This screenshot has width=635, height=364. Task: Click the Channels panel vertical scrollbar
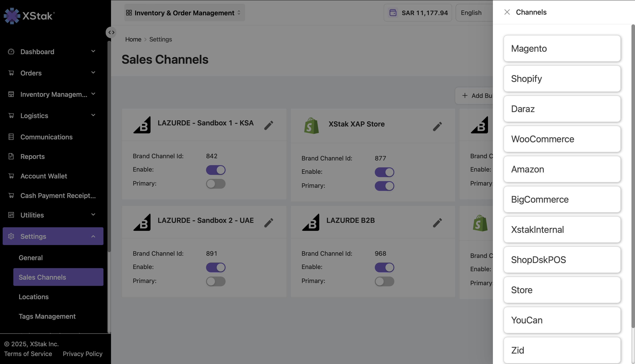click(633, 175)
